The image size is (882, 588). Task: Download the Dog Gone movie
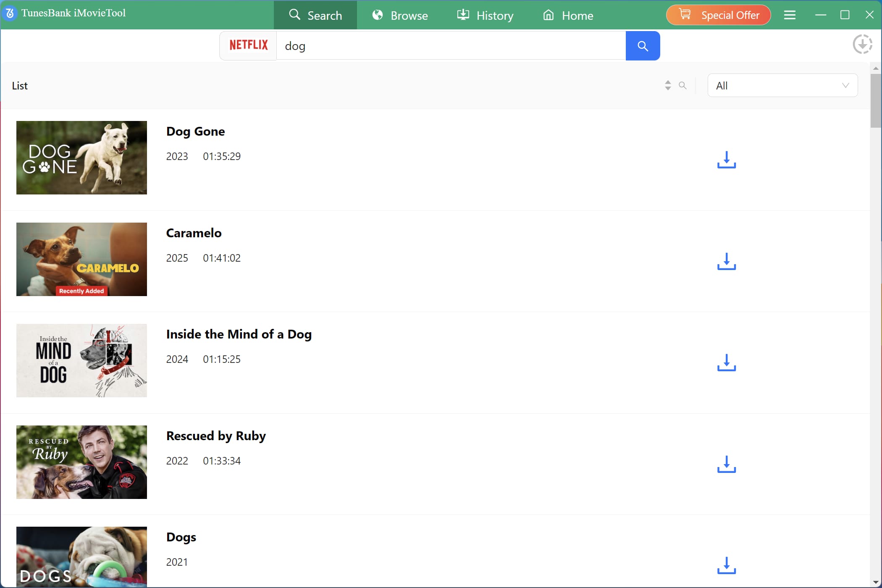point(726,160)
